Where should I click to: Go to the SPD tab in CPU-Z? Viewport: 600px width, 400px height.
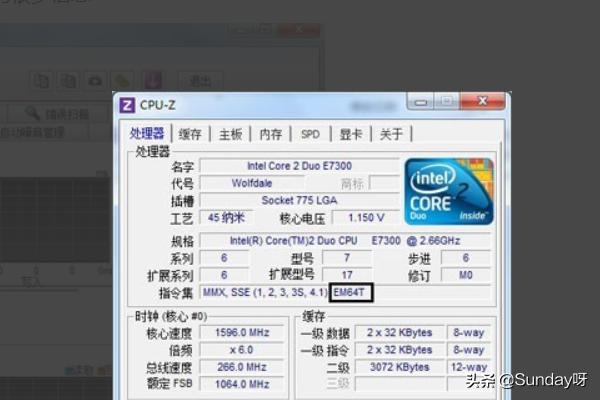pyautogui.click(x=310, y=134)
